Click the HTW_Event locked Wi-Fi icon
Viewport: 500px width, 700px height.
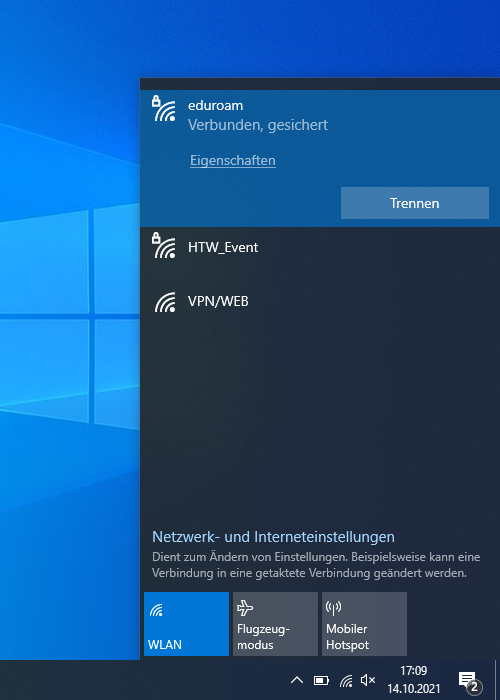point(164,246)
